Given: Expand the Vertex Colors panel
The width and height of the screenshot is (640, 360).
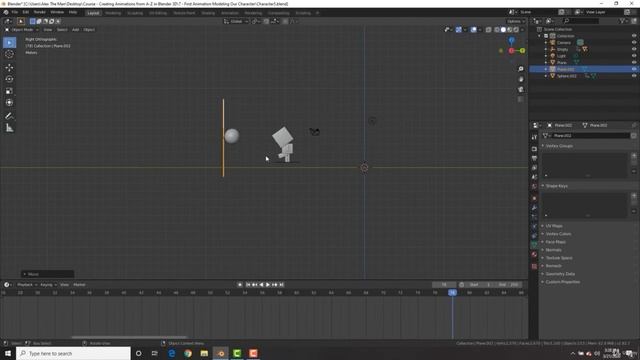Looking at the screenshot, I should pyautogui.click(x=558, y=234).
